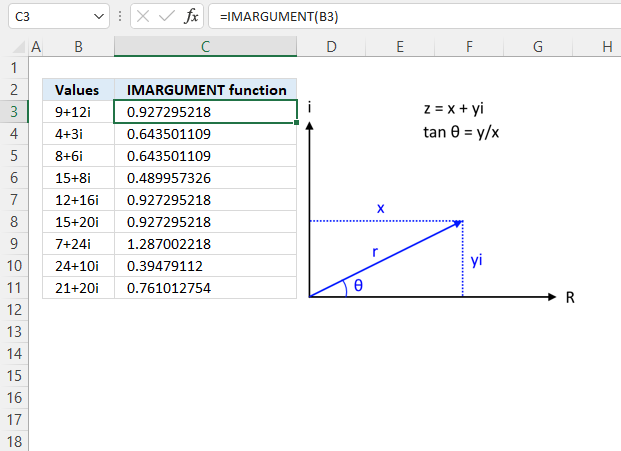
Task: Click cell with value 0.489957326
Action: tap(206, 178)
